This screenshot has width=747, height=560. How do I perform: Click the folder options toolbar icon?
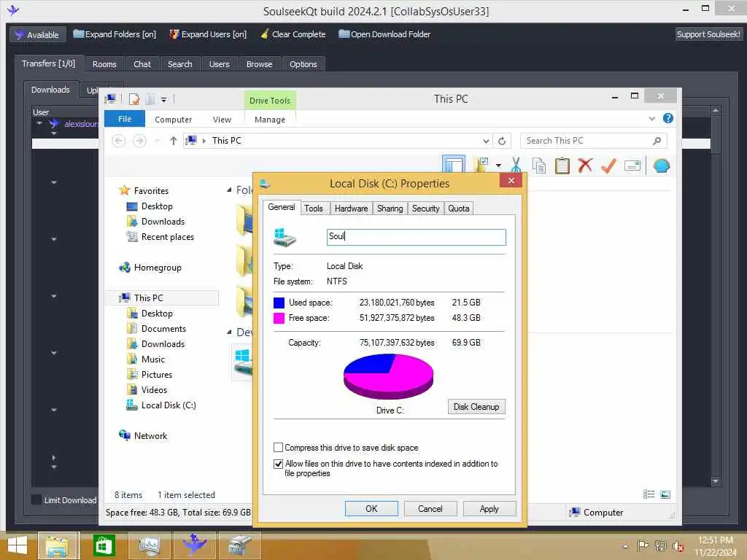(x=481, y=166)
